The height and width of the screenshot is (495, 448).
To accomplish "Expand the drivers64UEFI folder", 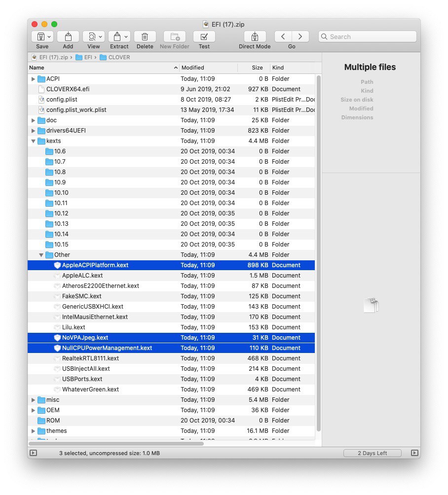I will pyautogui.click(x=33, y=131).
